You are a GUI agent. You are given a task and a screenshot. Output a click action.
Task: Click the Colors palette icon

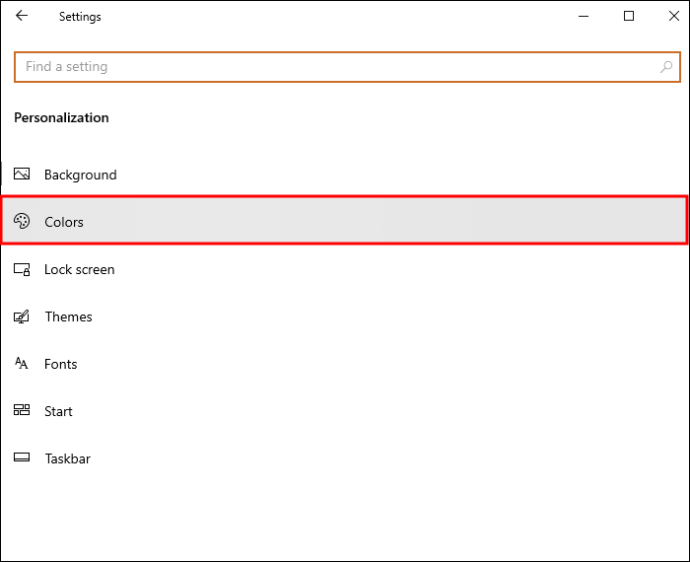[22, 221]
